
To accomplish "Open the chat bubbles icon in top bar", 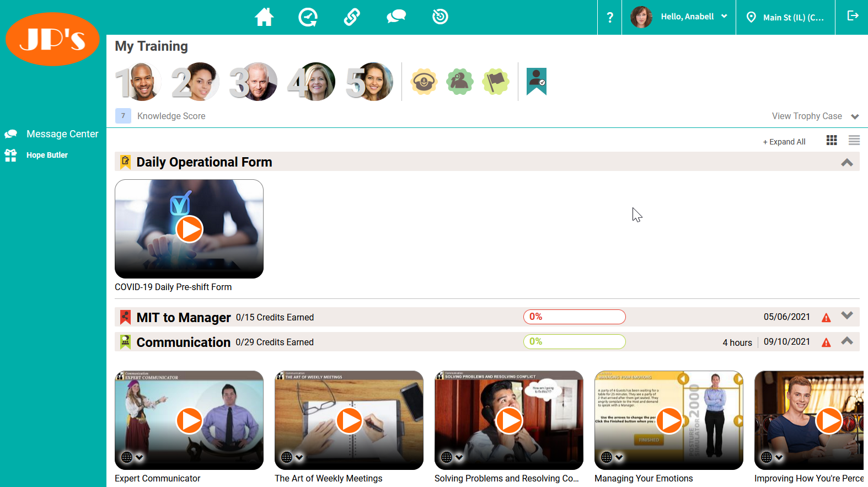I will tap(396, 17).
